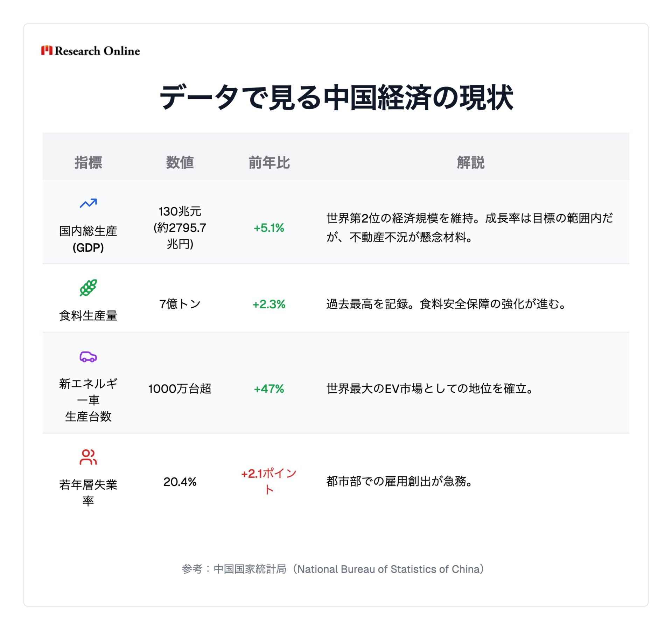Click the purple car icon

88,357
